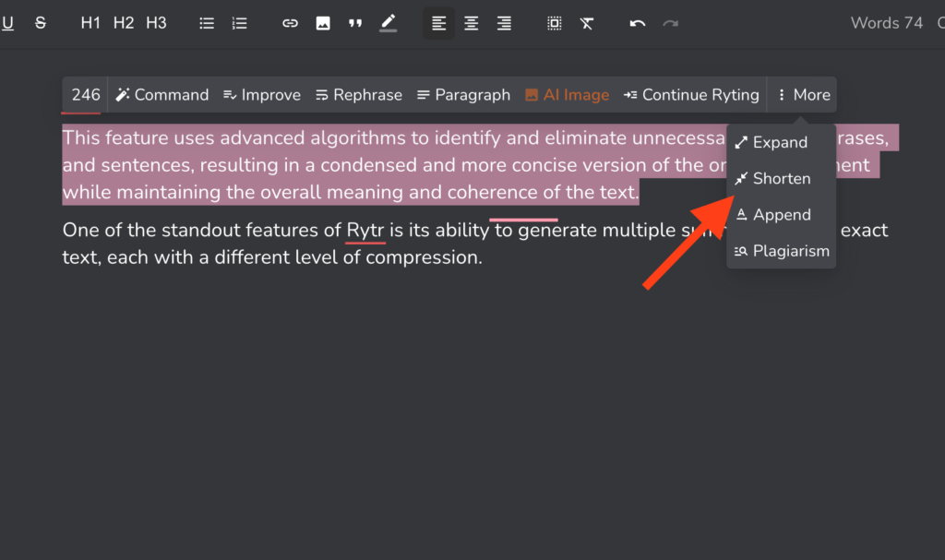Apply text highlight color
Image resolution: width=945 pixels, height=560 pixels.
tap(388, 22)
